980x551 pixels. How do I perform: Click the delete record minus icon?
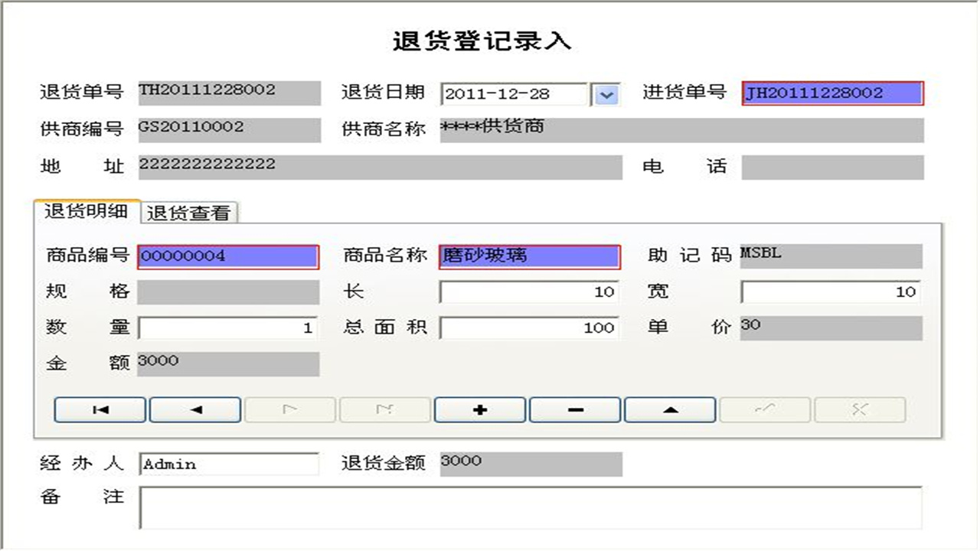574,409
